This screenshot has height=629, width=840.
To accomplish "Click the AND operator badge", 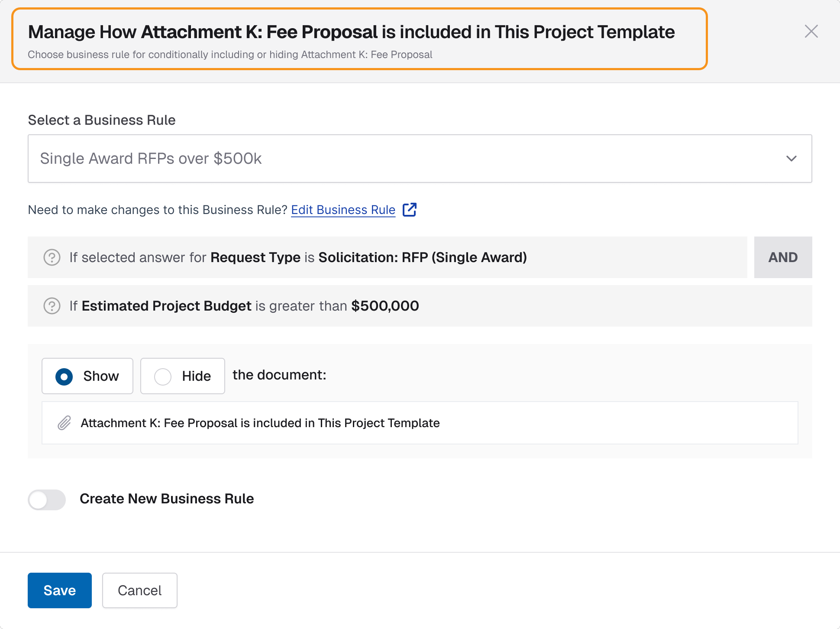I will pos(783,257).
